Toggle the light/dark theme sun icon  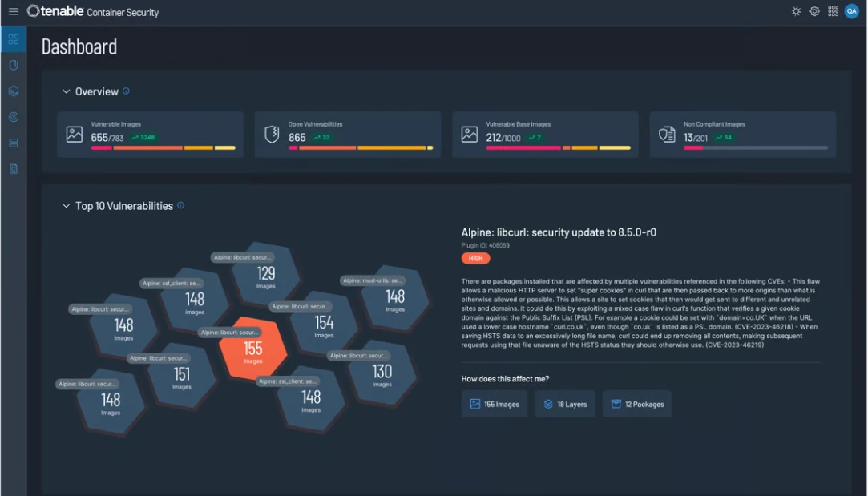pos(796,11)
